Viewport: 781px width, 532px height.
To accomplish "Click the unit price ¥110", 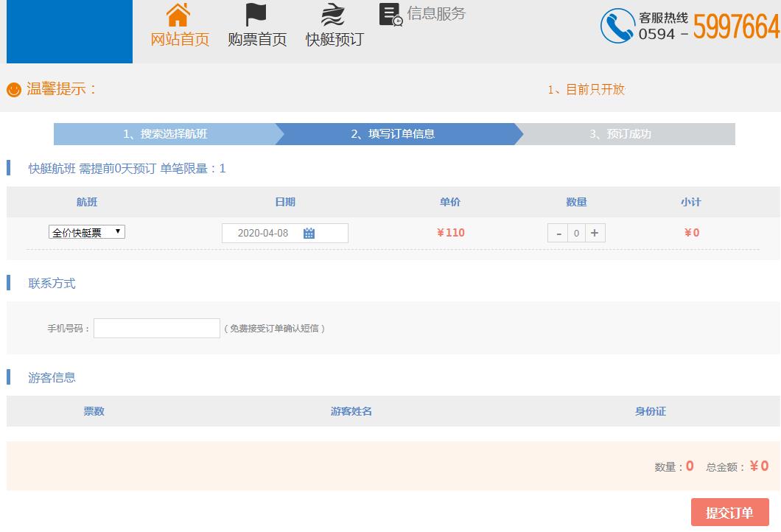I will pyautogui.click(x=451, y=233).
